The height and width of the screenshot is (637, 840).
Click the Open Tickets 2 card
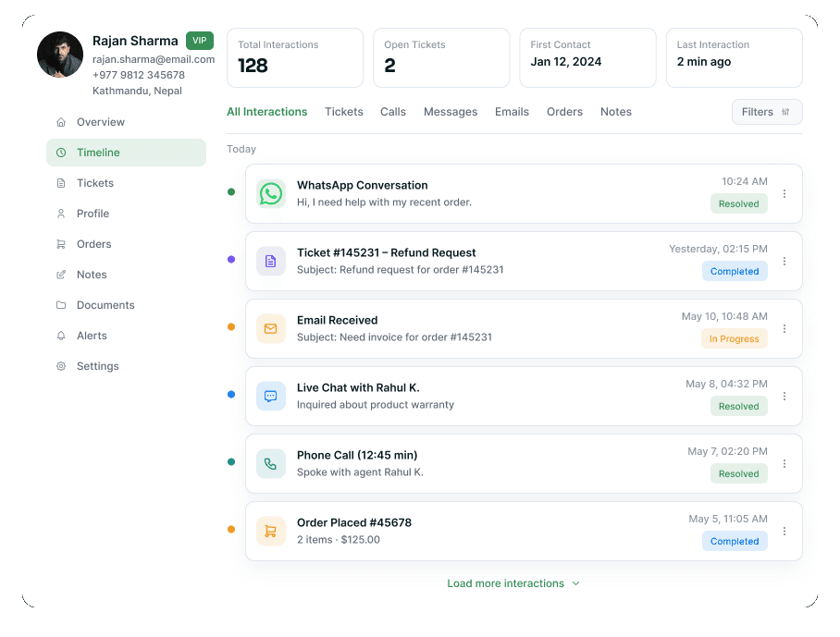pos(441,58)
